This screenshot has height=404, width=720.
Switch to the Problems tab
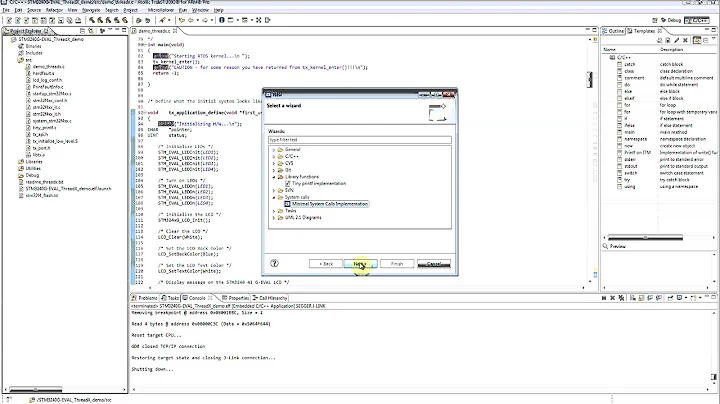pos(145,298)
